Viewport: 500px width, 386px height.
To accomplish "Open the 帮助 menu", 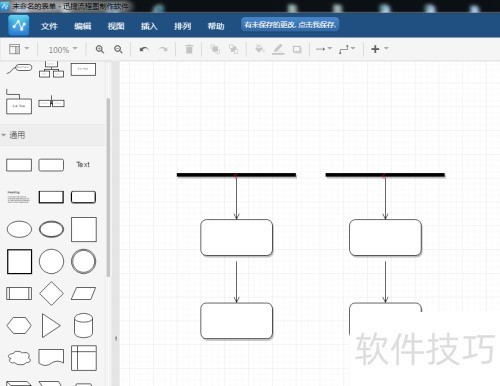I will tap(216, 26).
